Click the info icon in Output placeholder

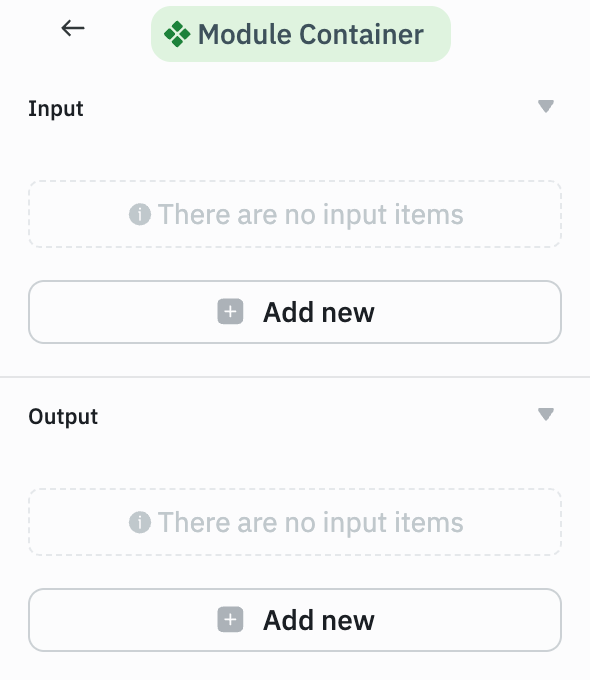click(140, 522)
